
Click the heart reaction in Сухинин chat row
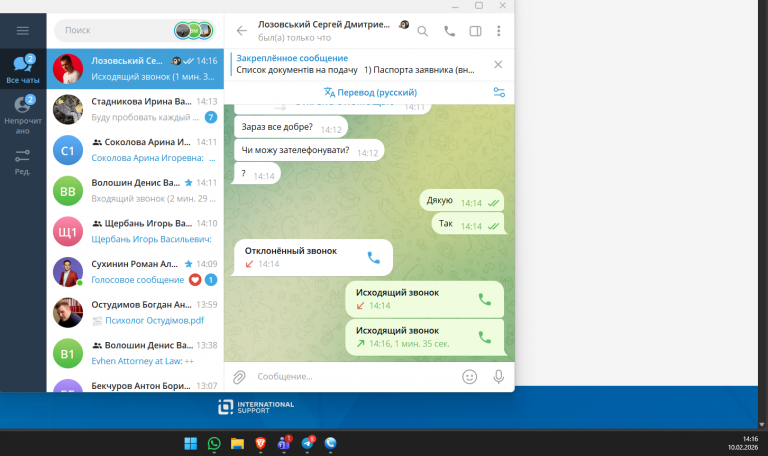point(195,280)
